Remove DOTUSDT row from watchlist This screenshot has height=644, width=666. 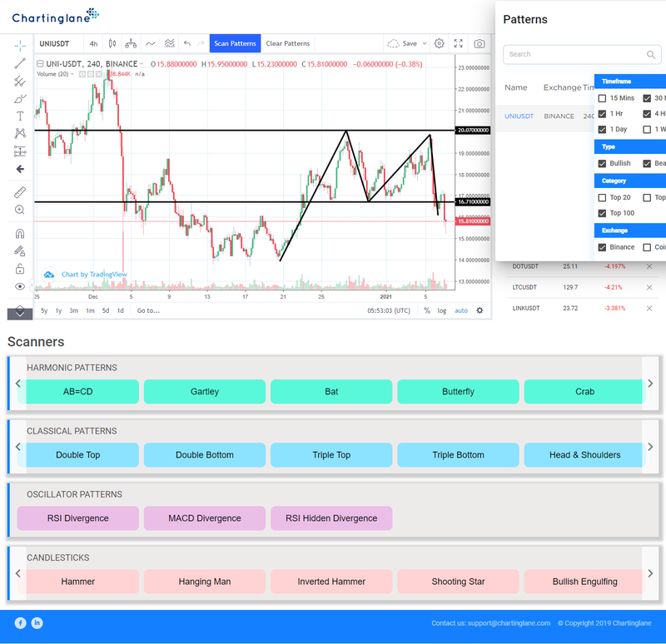[x=649, y=266]
